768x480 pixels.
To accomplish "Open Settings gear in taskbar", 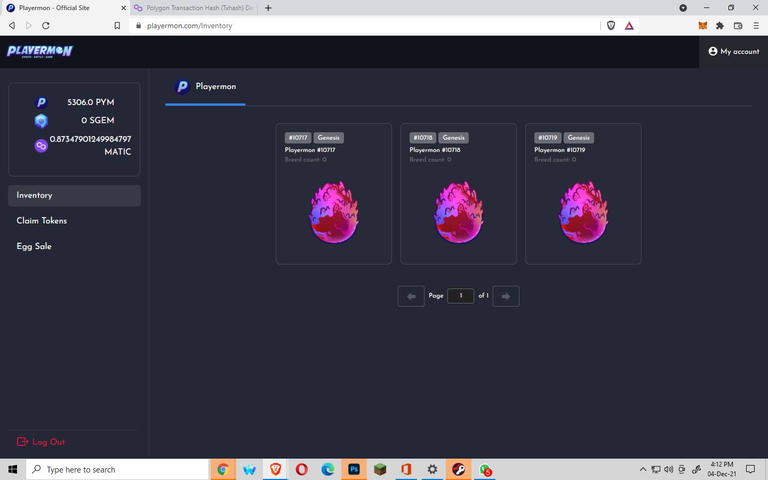I will (432, 470).
